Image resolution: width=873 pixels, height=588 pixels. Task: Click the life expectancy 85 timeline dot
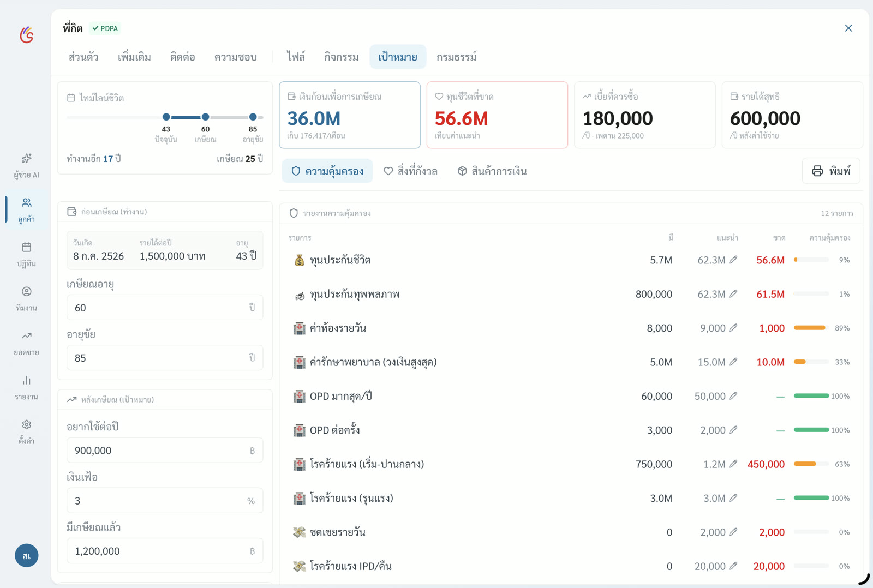[x=253, y=117]
